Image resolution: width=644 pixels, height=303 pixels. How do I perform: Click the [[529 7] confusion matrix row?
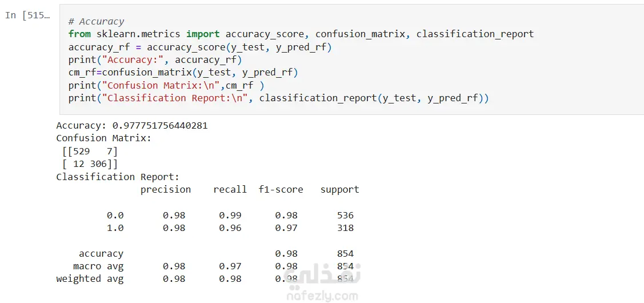tap(90, 151)
